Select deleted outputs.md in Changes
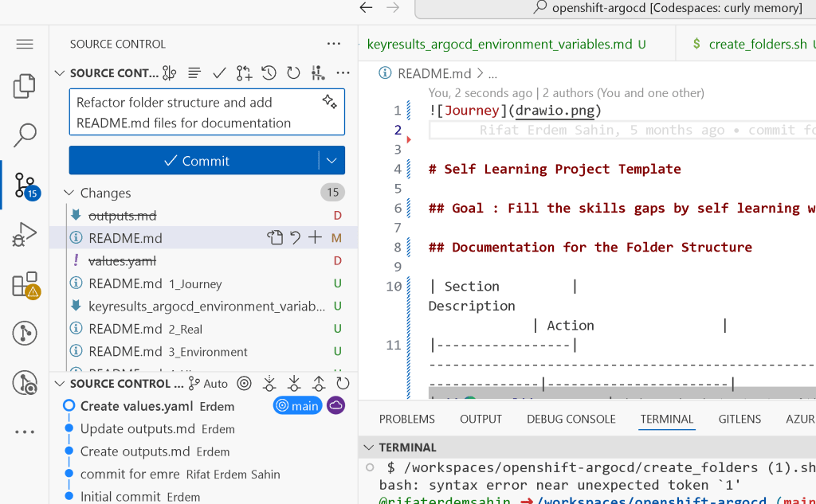Image resolution: width=816 pixels, height=504 pixels. point(203,215)
